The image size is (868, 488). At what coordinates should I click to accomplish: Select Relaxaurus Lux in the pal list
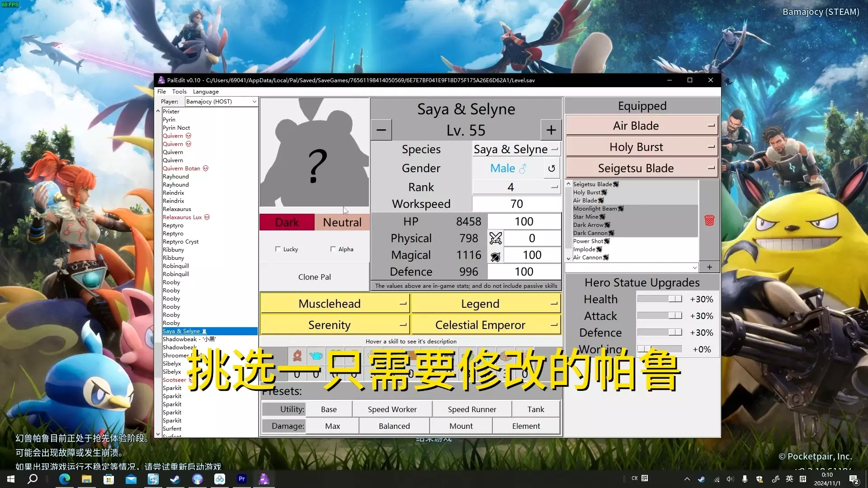(186, 217)
